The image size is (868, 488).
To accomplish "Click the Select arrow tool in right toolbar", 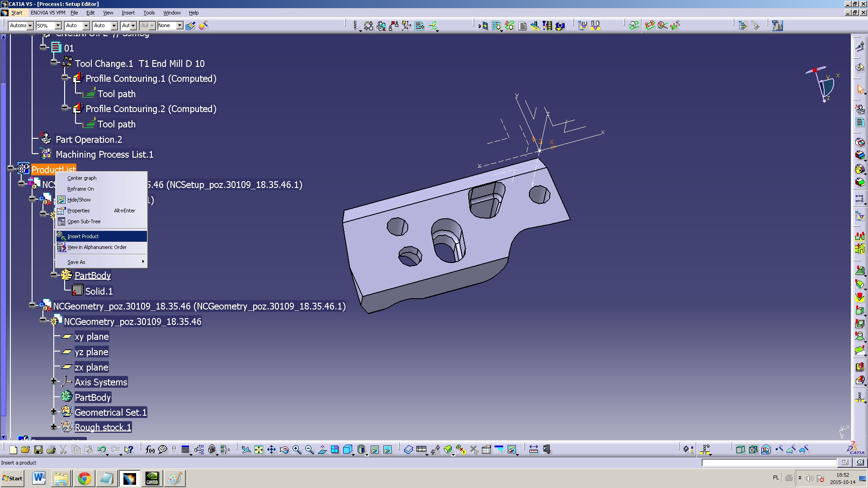I will coord(860,89).
